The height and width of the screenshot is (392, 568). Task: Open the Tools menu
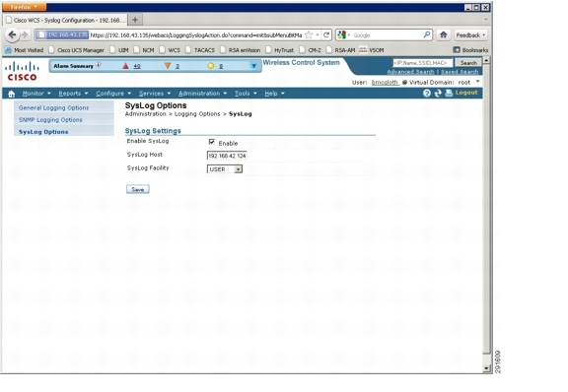tap(246, 94)
